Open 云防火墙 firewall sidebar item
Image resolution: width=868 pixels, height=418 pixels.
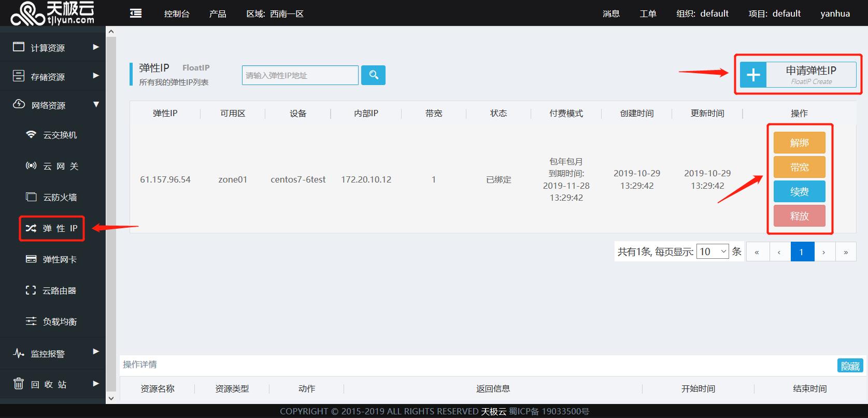(x=52, y=197)
